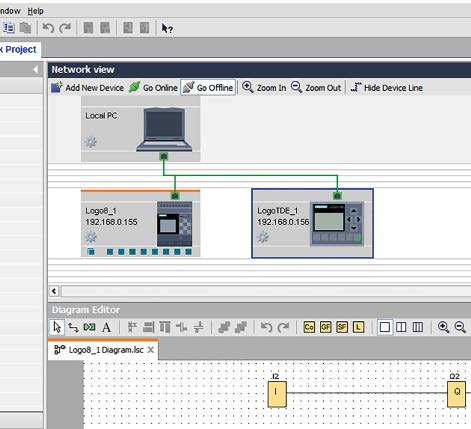Select the Q2 output block
Image resolution: width=471 pixels, height=429 pixels.
(x=456, y=394)
